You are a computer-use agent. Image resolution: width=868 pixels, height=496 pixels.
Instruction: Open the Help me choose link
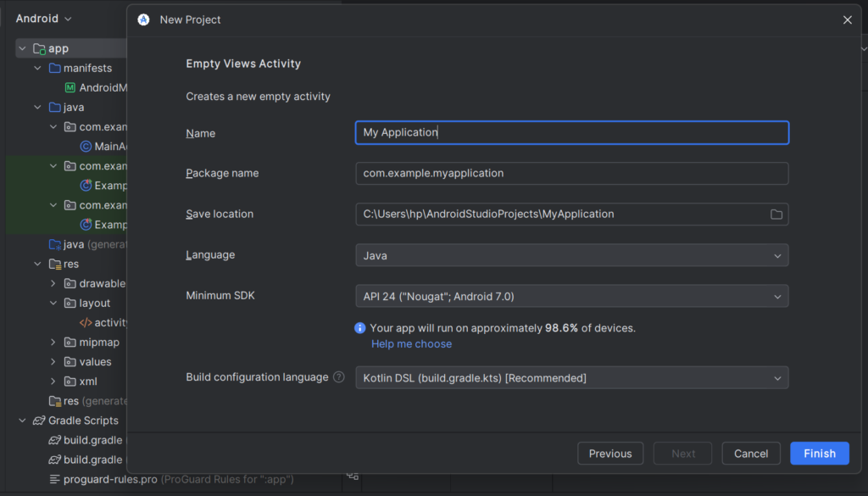pyautogui.click(x=411, y=343)
